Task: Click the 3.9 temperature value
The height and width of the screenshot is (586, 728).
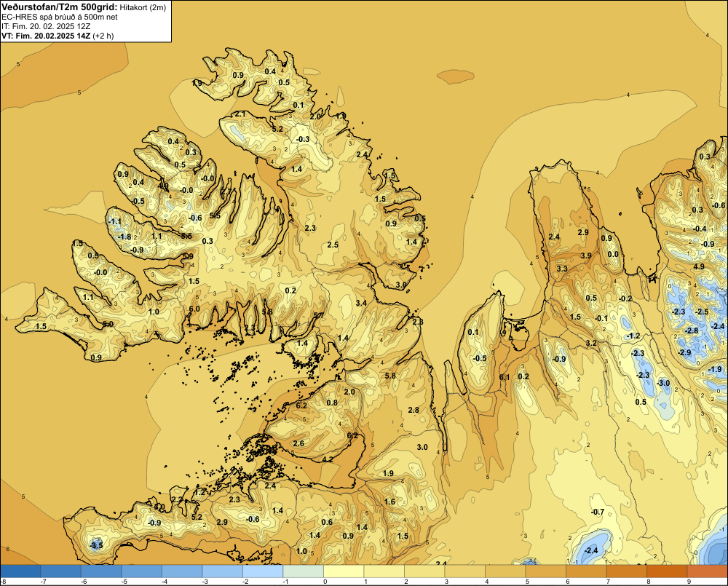Action: click(586, 256)
